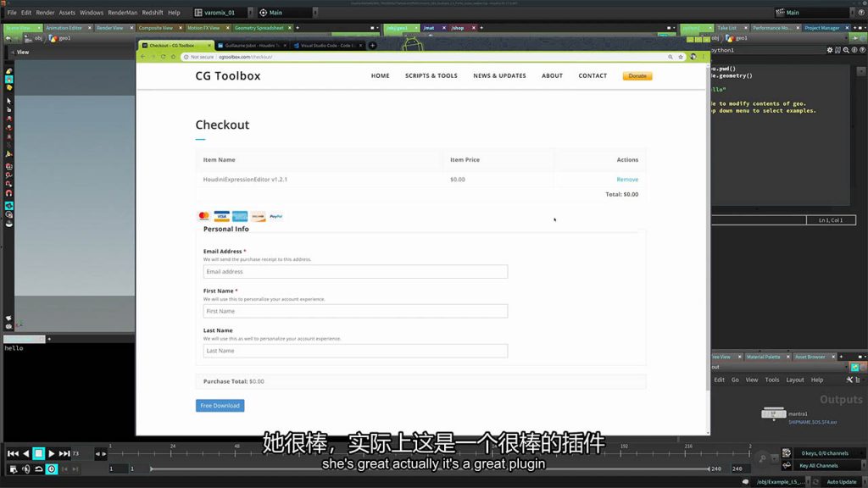Screen dimensions: 868x488
Task: Click the Free Download button
Action: pos(220,406)
